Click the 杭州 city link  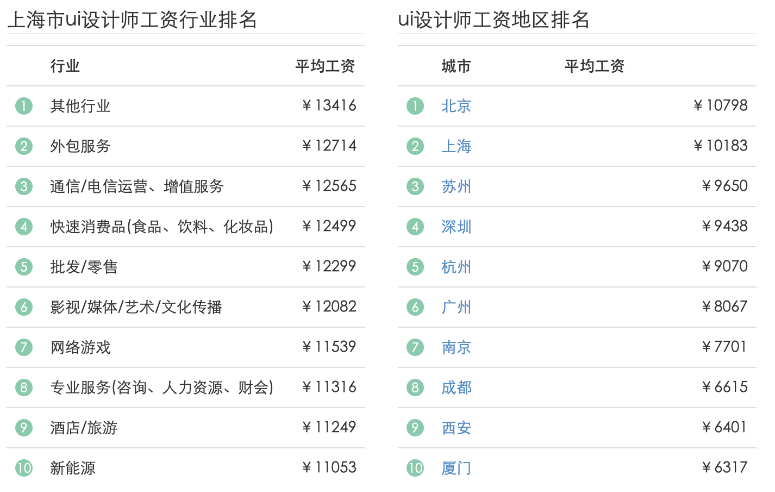456,267
